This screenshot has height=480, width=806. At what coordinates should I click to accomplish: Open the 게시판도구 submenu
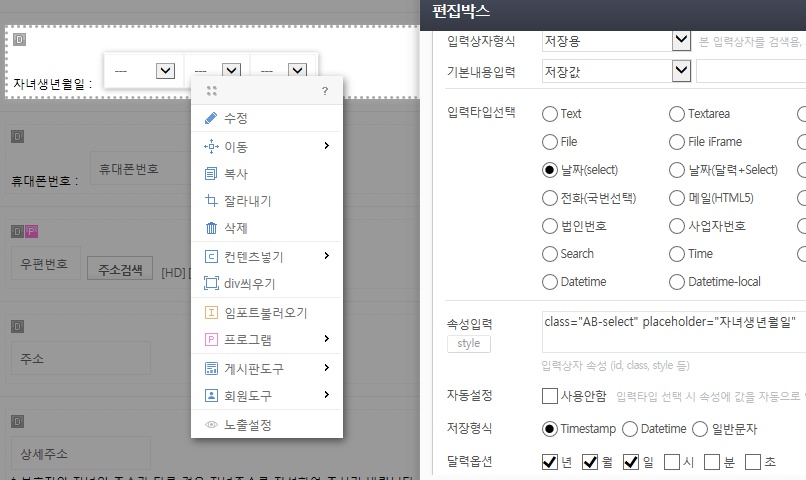pyautogui.click(x=266, y=368)
